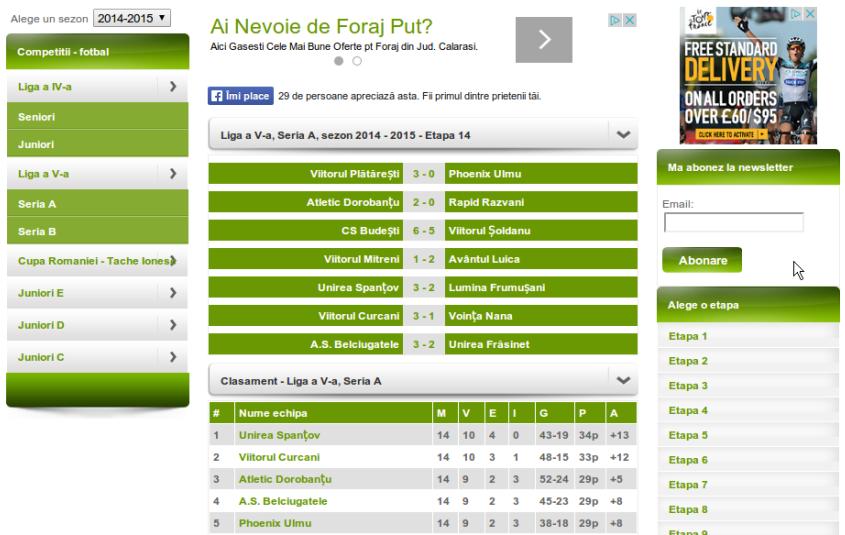Click the ad's grey next arrow button

click(x=544, y=39)
